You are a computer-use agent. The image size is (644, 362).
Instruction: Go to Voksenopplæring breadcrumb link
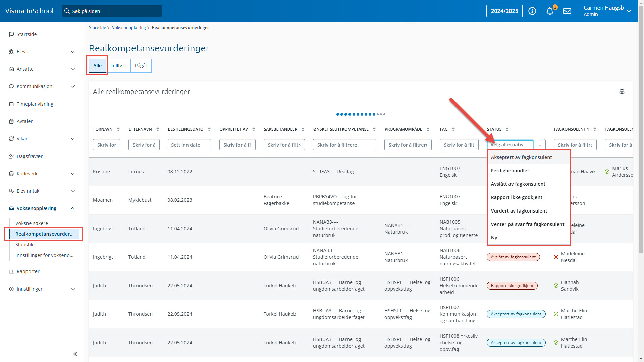tap(129, 28)
